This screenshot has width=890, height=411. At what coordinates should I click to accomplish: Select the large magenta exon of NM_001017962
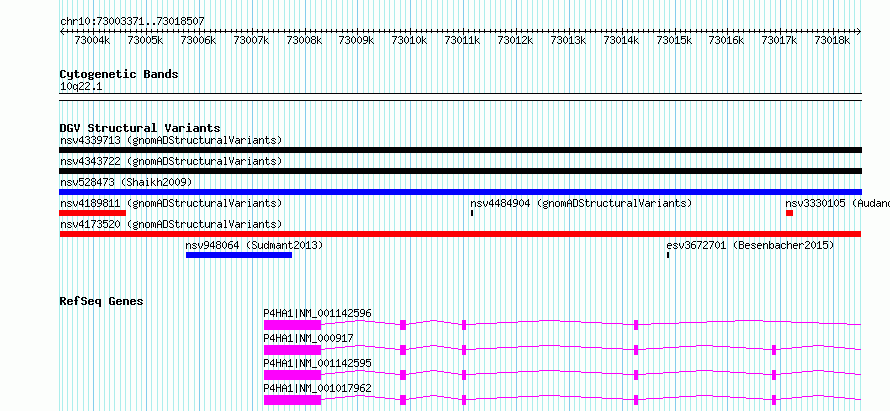(292, 400)
